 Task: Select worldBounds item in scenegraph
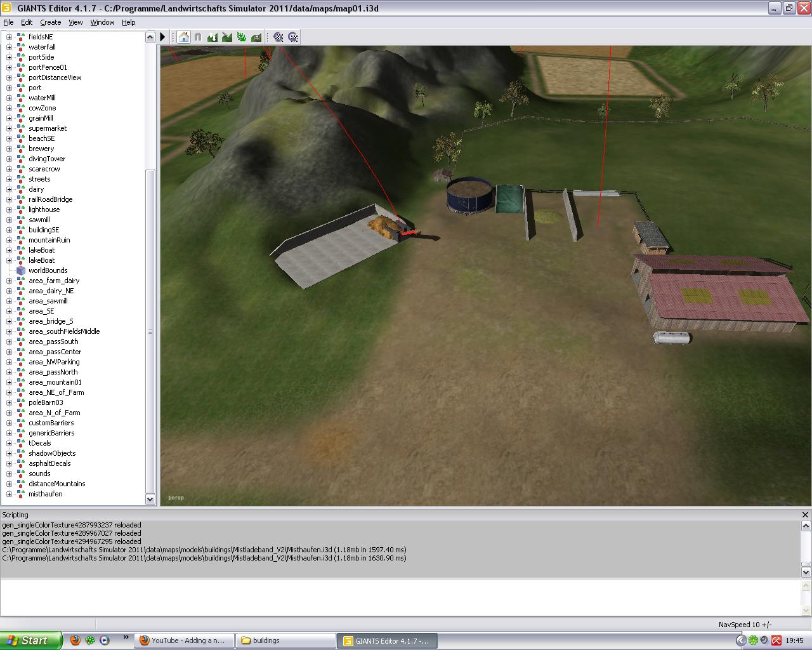48,270
